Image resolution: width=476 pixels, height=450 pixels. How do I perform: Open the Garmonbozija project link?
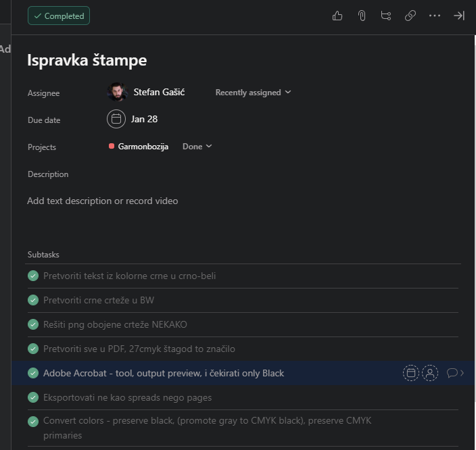143,147
